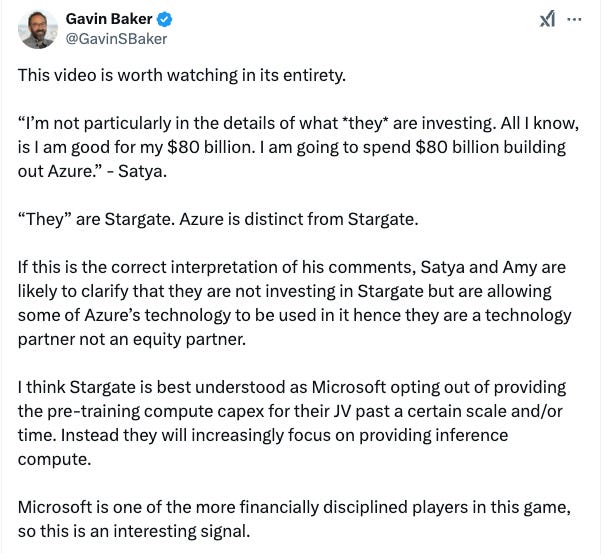Click 'Microsoft is one of the more financially'
Image resolution: width=604 pixels, height=554 pixels.
coord(168,507)
